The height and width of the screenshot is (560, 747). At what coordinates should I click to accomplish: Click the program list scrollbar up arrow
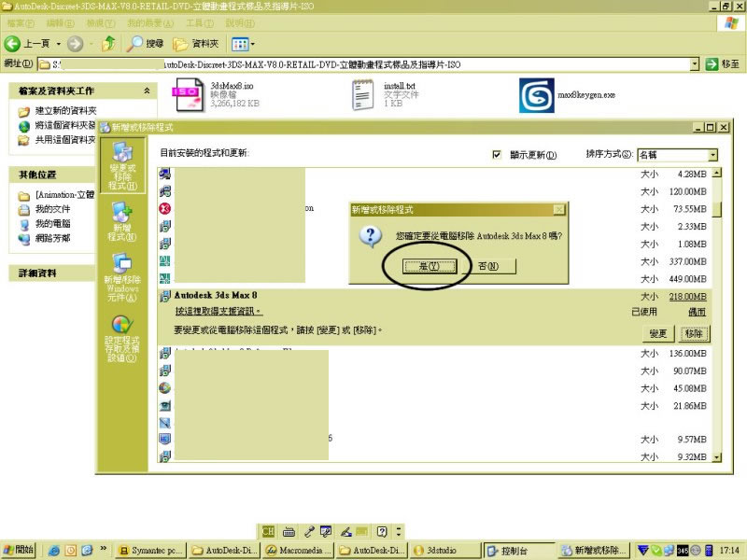point(716,173)
